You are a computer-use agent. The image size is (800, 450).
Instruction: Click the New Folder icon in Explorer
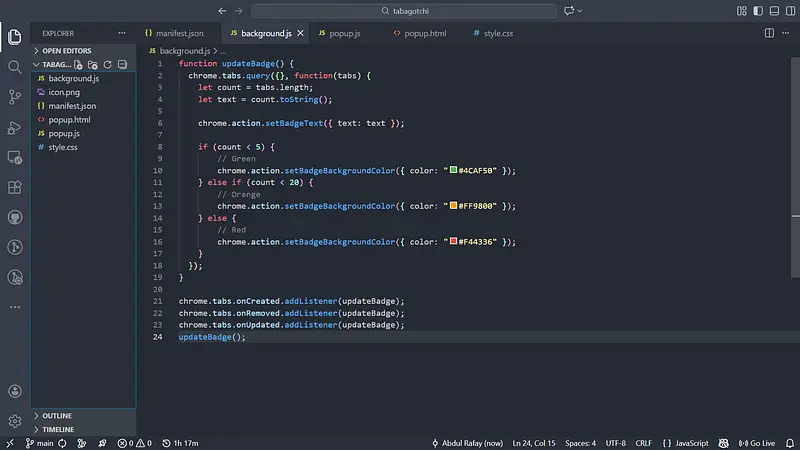click(92, 64)
